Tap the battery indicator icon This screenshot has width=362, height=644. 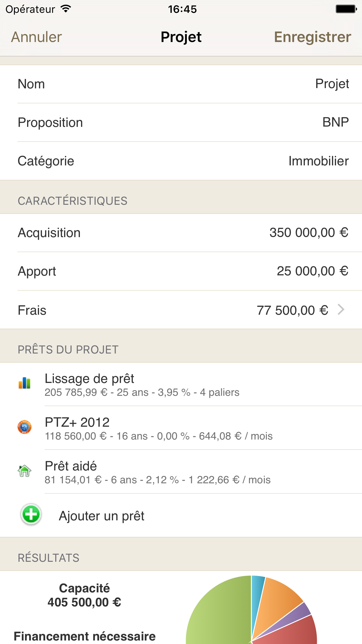point(346,9)
